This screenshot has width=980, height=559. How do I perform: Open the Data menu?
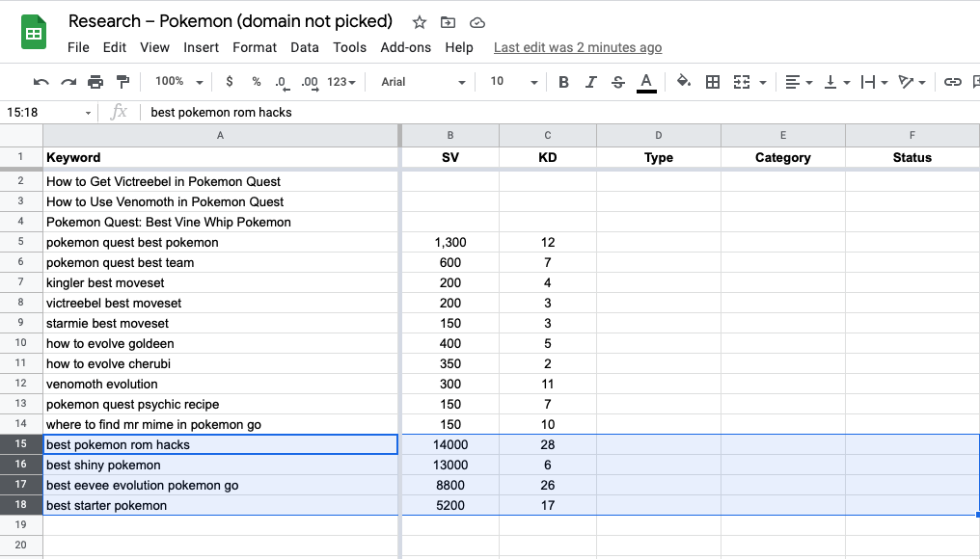tap(305, 47)
